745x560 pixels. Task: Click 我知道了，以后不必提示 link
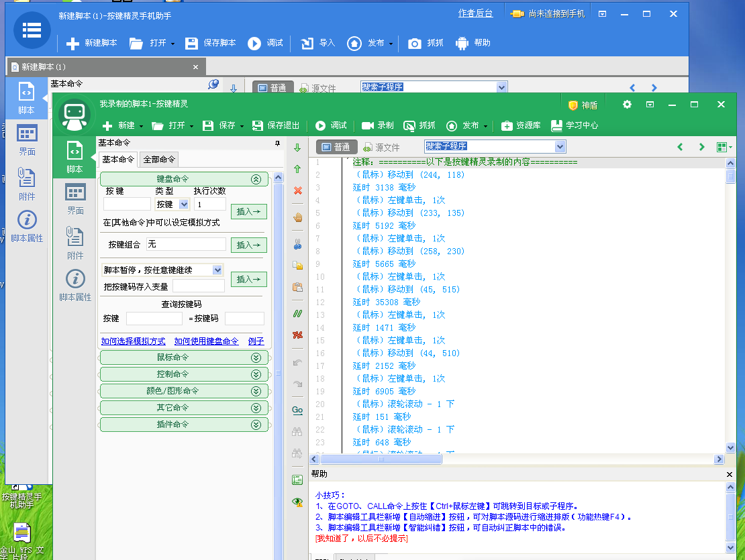point(362,539)
